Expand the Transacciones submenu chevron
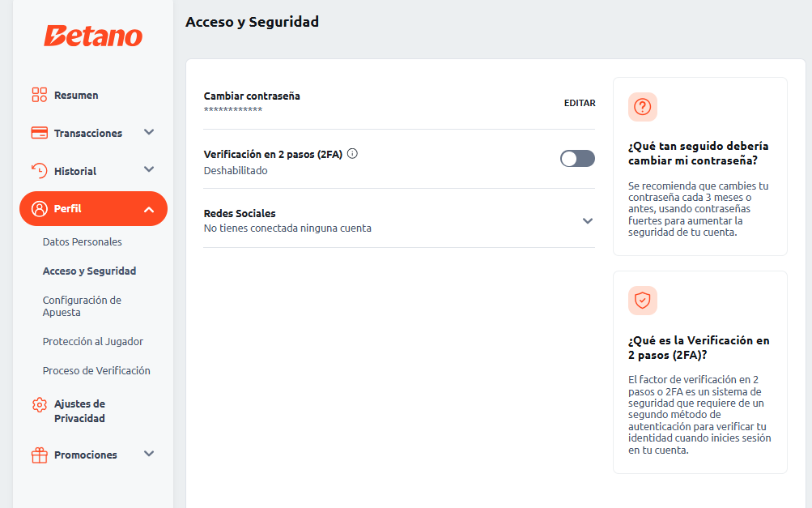The image size is (812, 508). click(x=149, y=132)
